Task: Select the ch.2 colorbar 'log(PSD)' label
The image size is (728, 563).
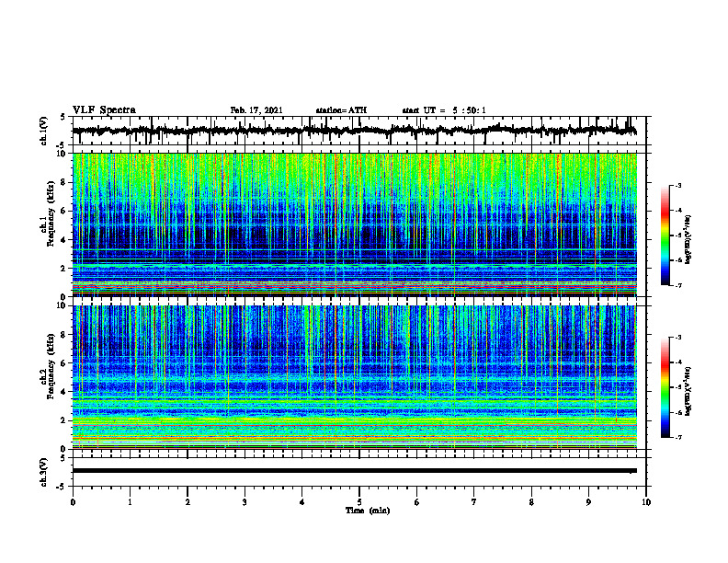Action: pyautogui.click(x=688, y=391)
